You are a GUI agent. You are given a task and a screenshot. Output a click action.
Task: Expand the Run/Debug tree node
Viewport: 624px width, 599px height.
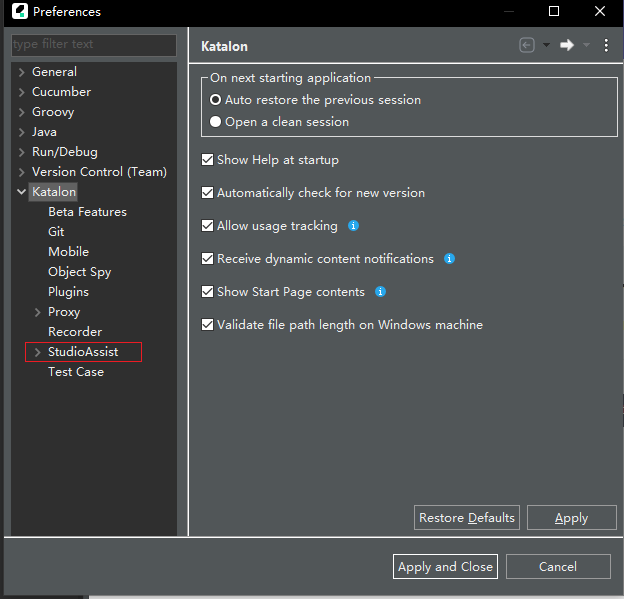click(x=21, y=152)
